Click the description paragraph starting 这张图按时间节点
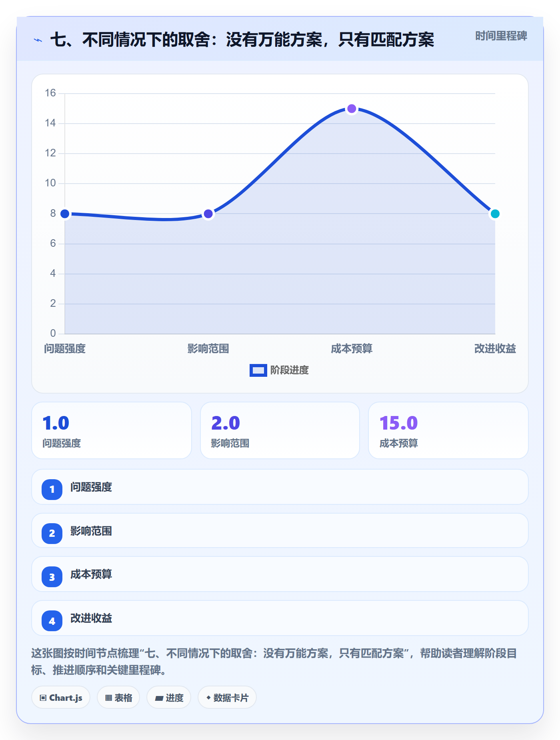 point(274,662)
